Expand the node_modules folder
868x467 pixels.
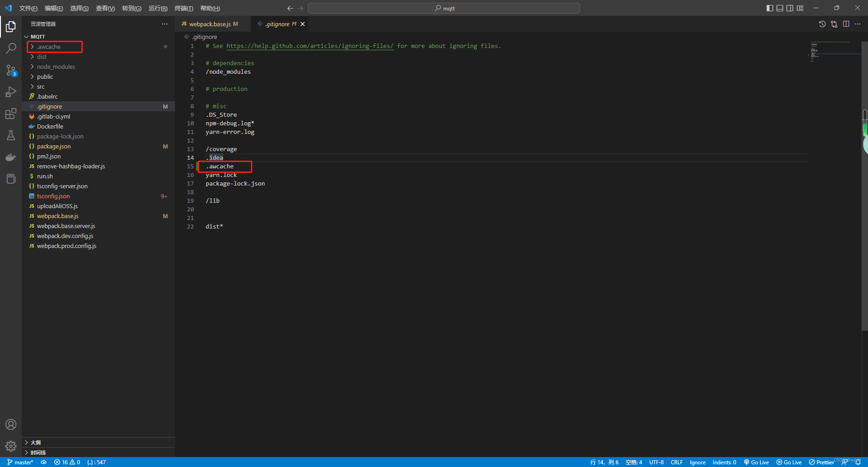[x=56, y=67]
